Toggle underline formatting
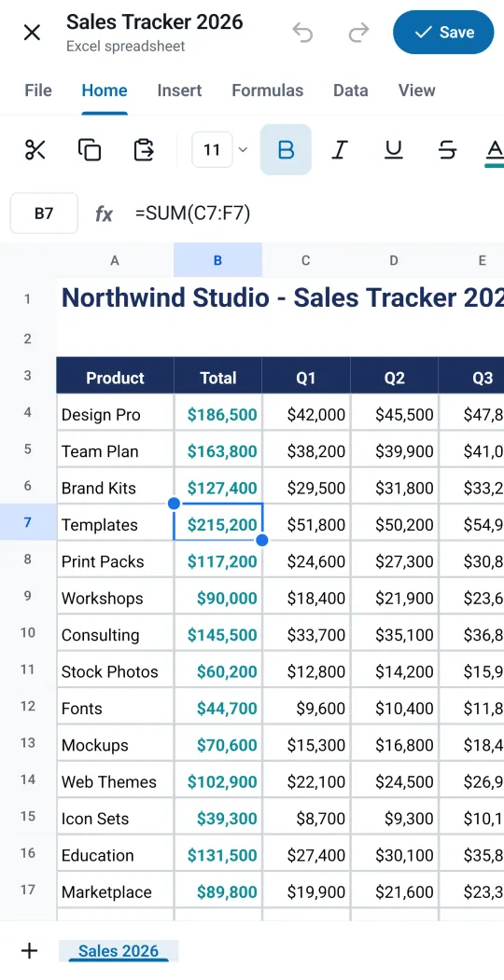 click(393, 149)
